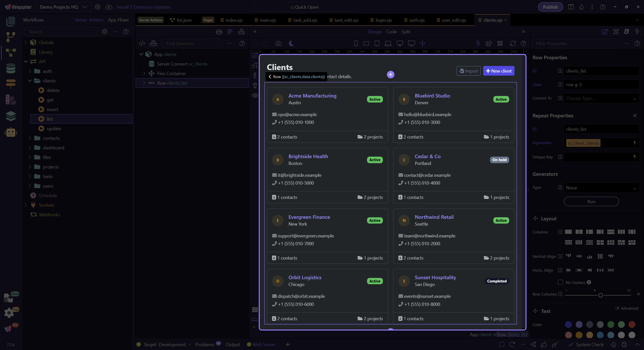Open the Database Manager sidebar icon
This screenshot has height=350, width=644.
11,68
